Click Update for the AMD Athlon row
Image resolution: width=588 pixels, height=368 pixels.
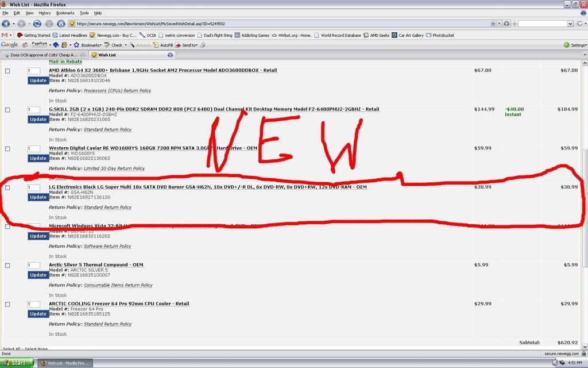point(38,80)
